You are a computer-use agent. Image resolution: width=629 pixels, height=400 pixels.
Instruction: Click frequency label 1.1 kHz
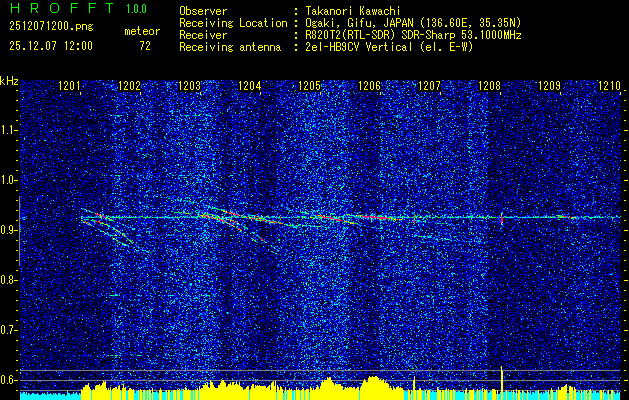[x=8, y=130]
